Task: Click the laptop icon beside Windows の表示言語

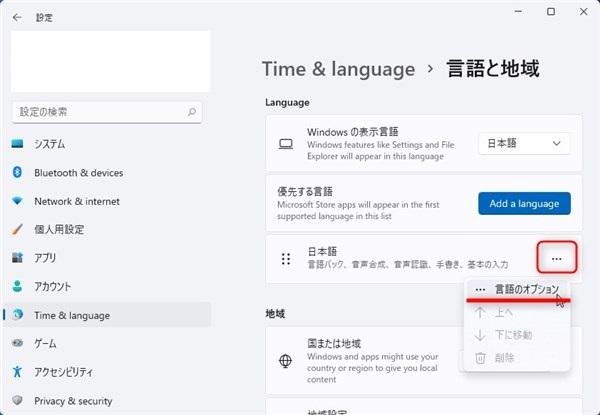Action: [x=286, y=144]
